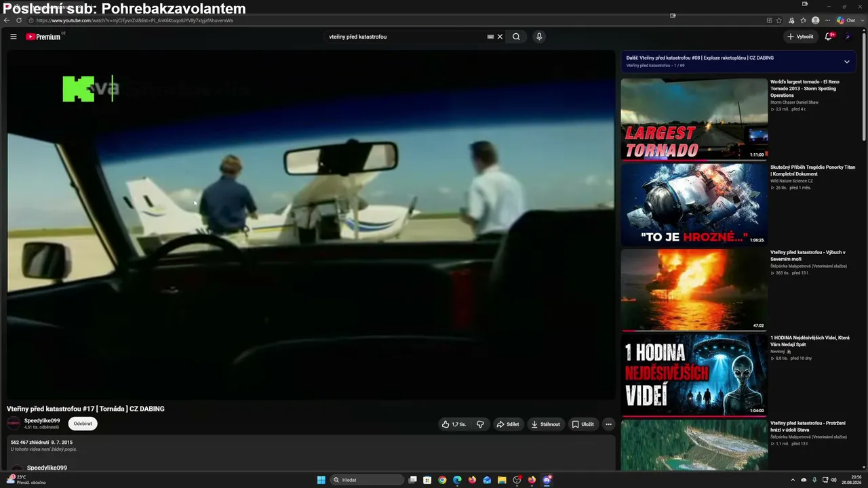Open the 1 HODINA Nejděsivějších Videí thumbnail

tap(694, 375)
